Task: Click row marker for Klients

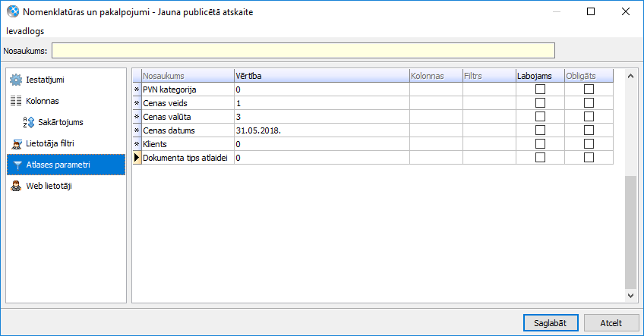Action: click(137, 144)
